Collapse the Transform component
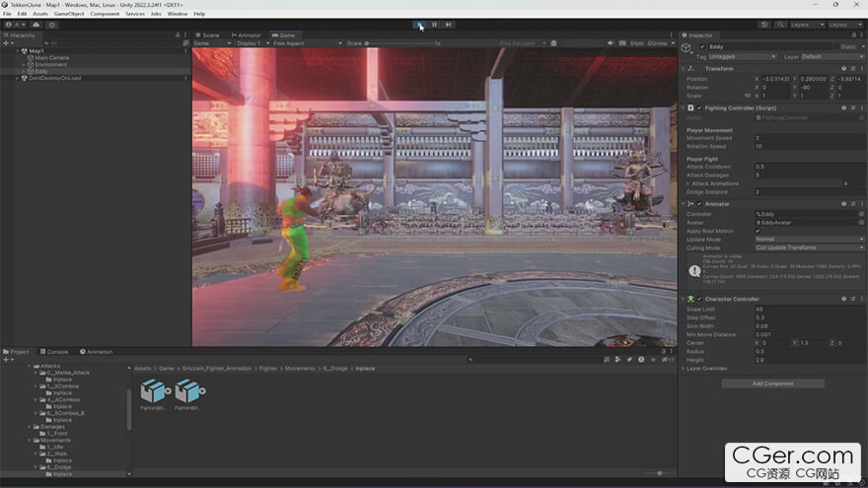 pos(684,69)
